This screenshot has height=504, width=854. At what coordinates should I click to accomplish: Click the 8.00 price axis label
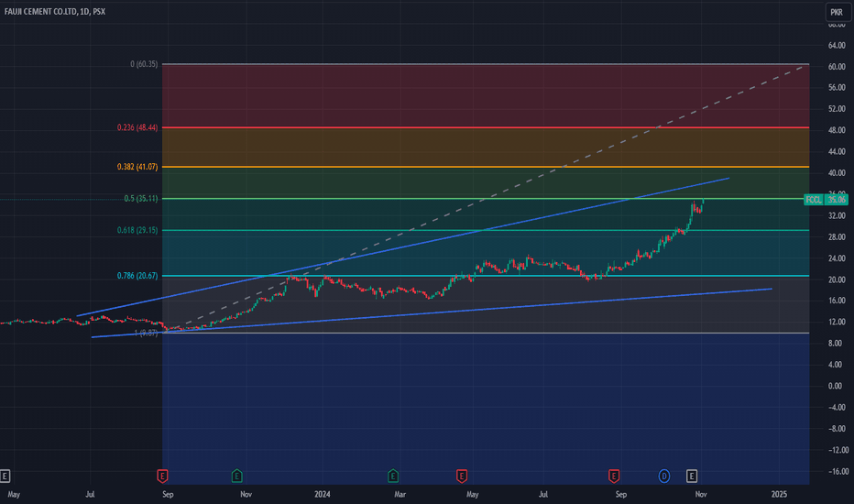pyautogui.click(x=837, y=344)
